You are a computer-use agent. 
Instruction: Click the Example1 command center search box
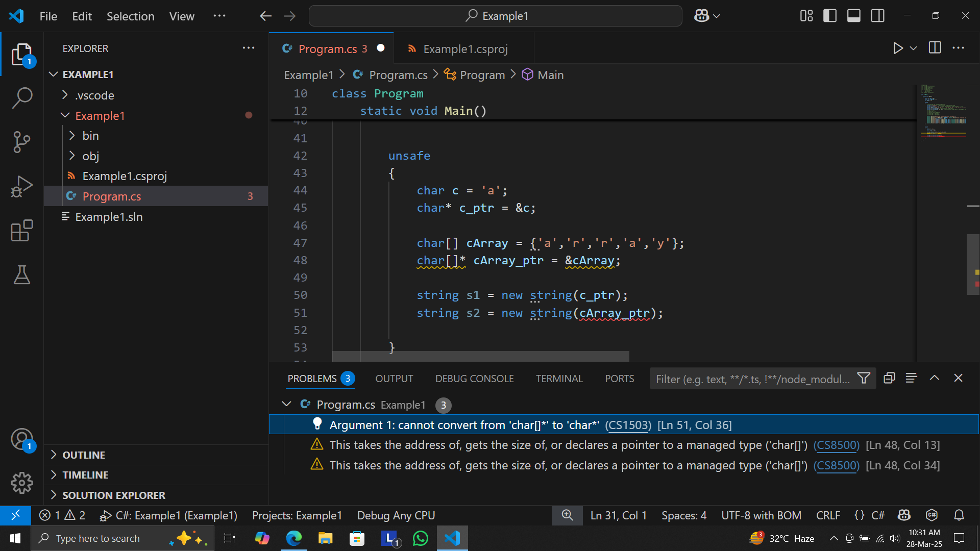tap(495, 16)
